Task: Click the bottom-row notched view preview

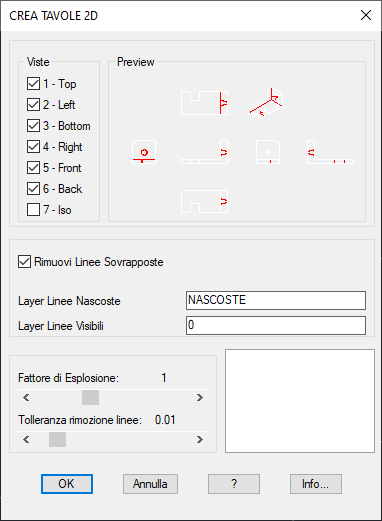Action: pyautogui.click(x=204, y=201)
